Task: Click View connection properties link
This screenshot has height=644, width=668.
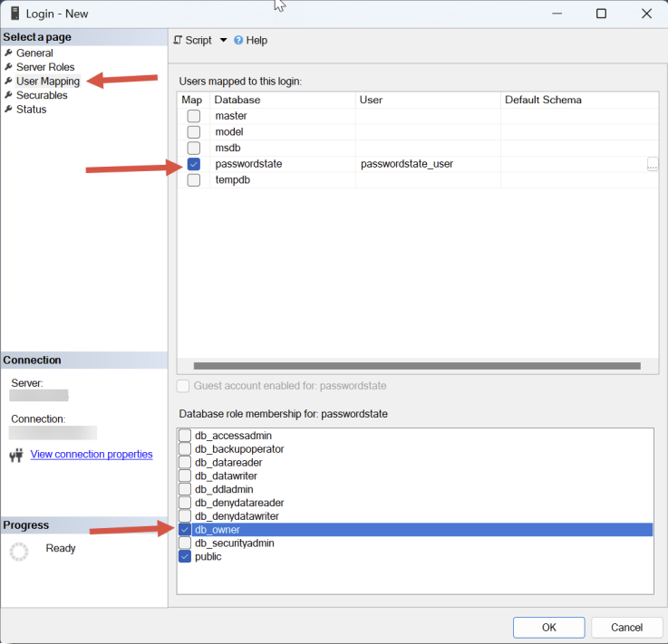Action: (92, 454)
